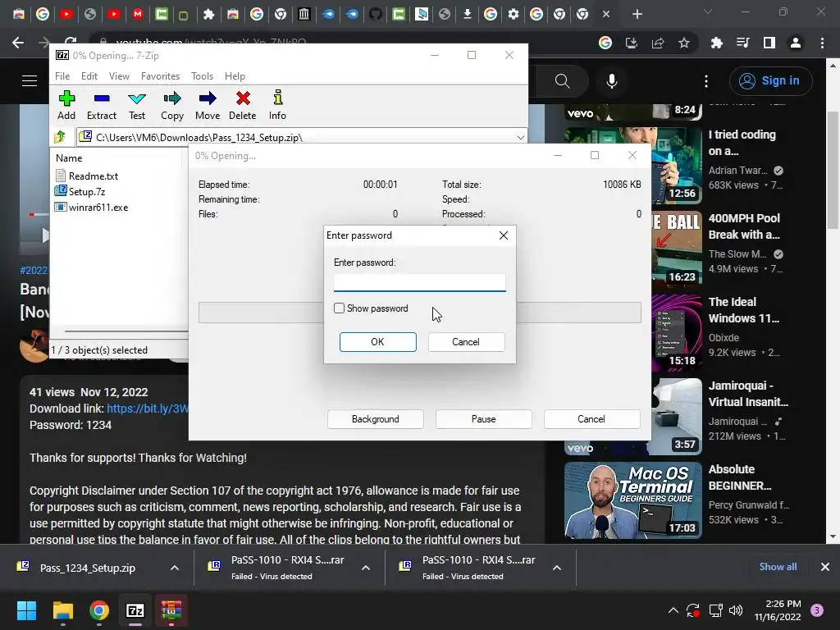
Task: Click Cancel in the Enter password dialog
Action: pos(466,342)
